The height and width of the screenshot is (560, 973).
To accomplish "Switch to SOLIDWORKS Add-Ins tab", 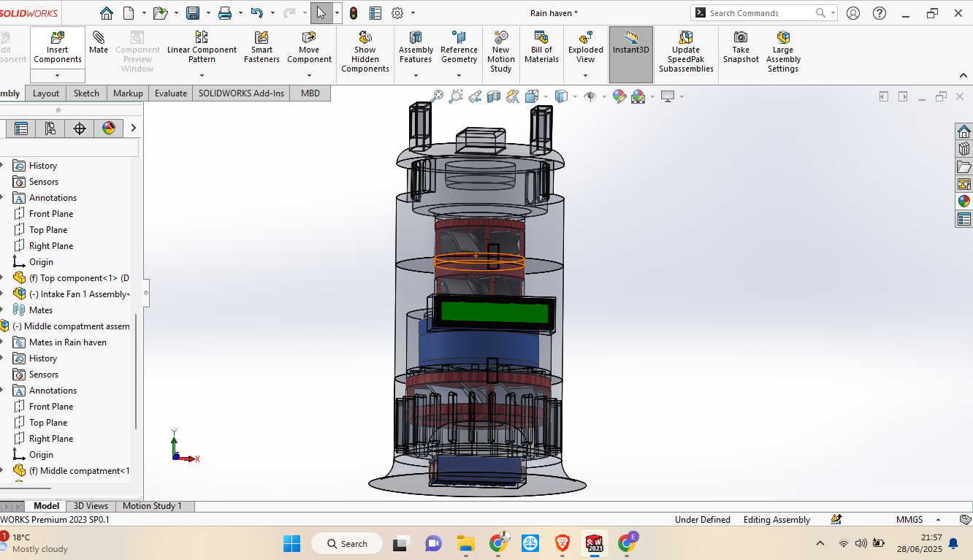I will coord(241,93).
